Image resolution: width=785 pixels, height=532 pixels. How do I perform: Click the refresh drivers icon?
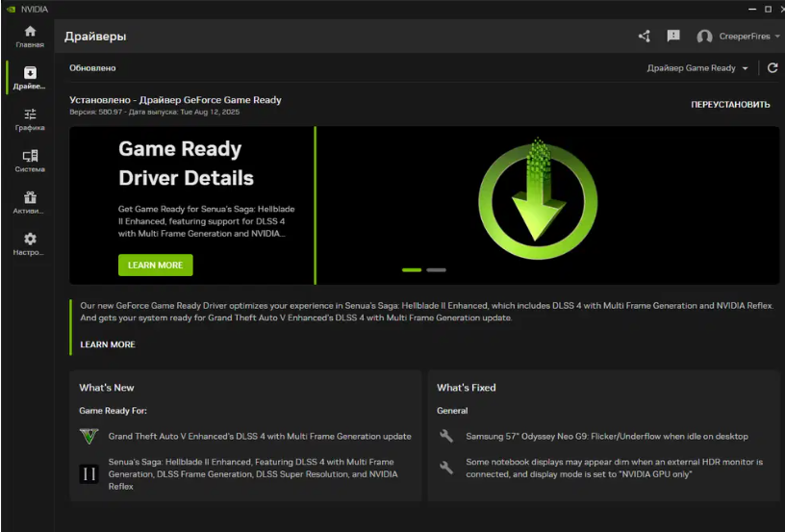coord(772,68)
